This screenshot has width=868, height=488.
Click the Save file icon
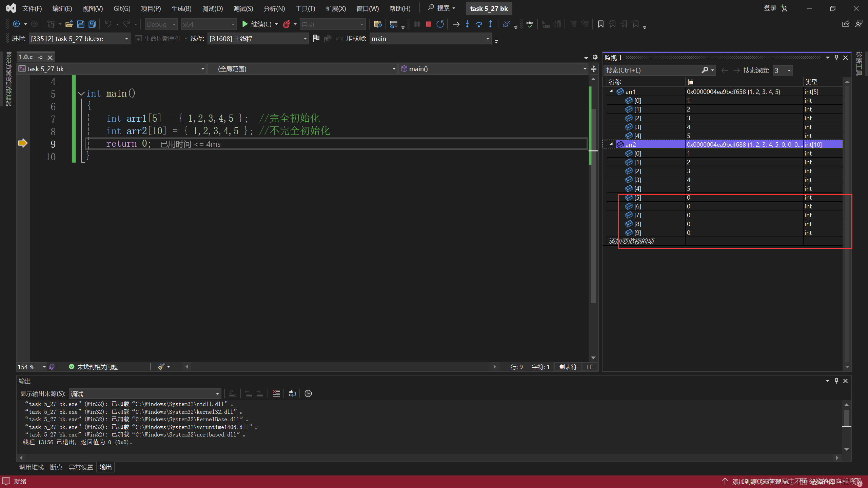tap(81, 24)
